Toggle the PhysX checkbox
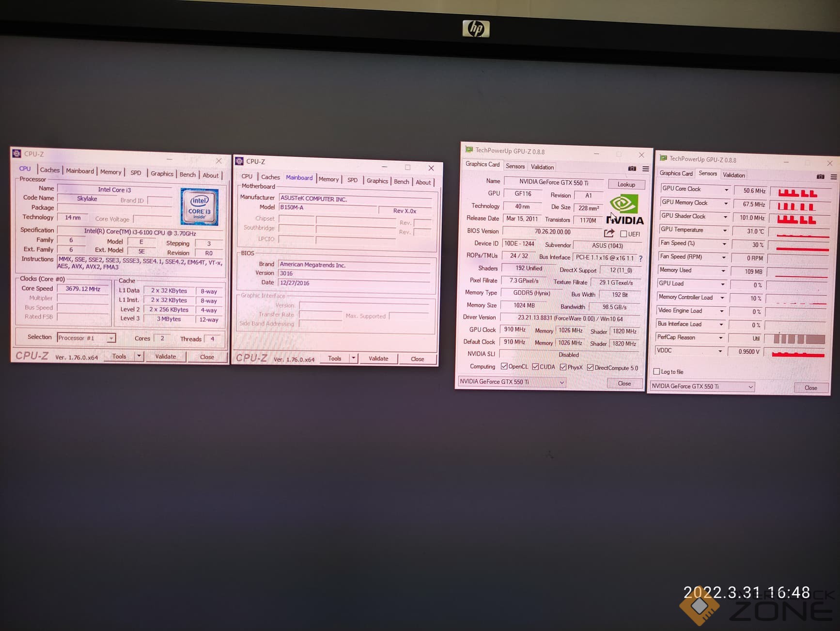The width and height of the screenshot is (840, 631). coord(563,367)
